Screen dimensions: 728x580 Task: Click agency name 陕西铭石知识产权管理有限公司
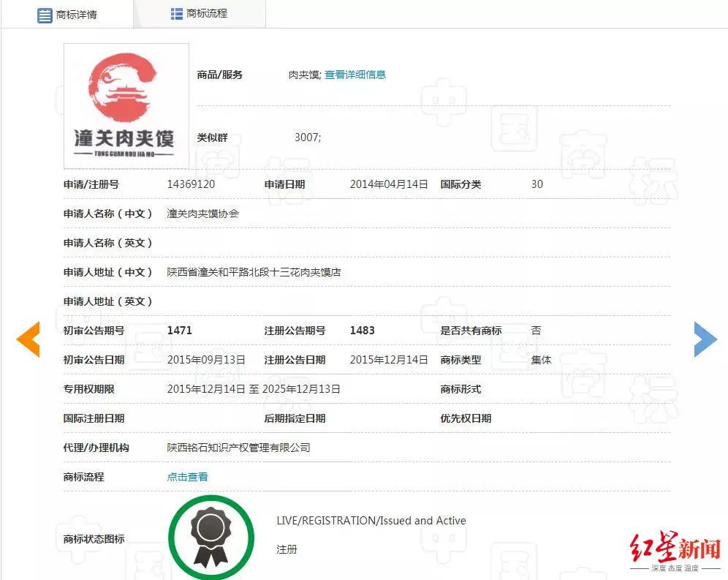coord(238,448)
